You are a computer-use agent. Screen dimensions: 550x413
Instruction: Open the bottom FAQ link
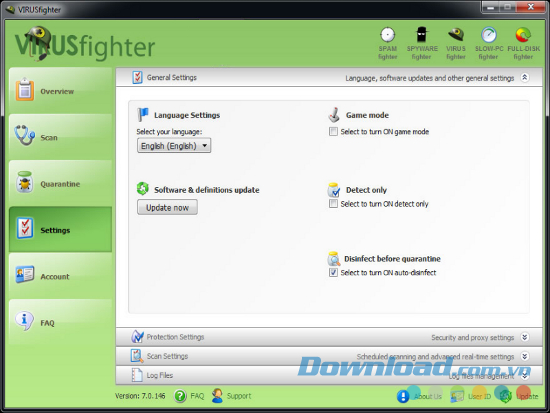[x=197, y=396]
